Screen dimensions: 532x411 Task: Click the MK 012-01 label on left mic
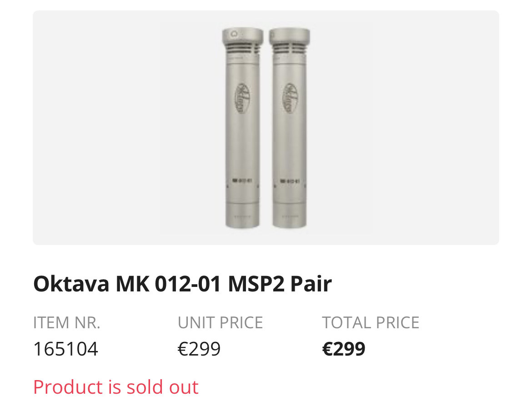pyautogui.click(x=242, y=180)
